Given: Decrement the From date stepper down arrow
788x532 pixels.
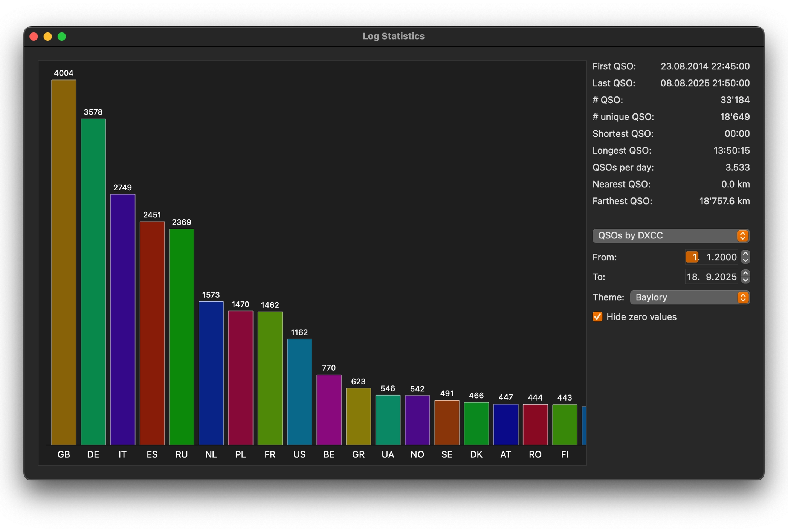Looking at the screenshot, I should click(x=745, y=260).
